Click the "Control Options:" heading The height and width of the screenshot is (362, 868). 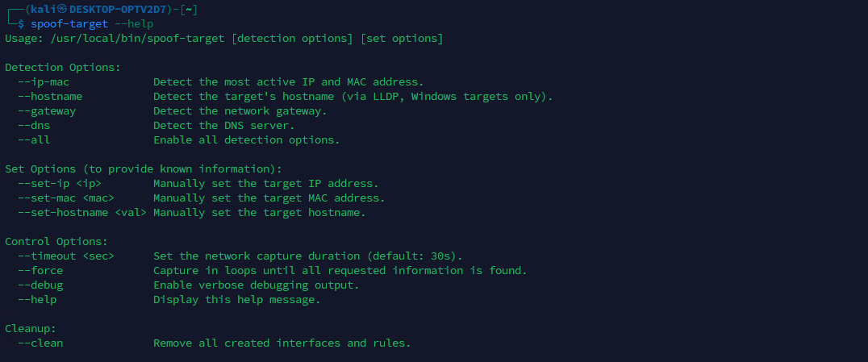pos(56,242)
